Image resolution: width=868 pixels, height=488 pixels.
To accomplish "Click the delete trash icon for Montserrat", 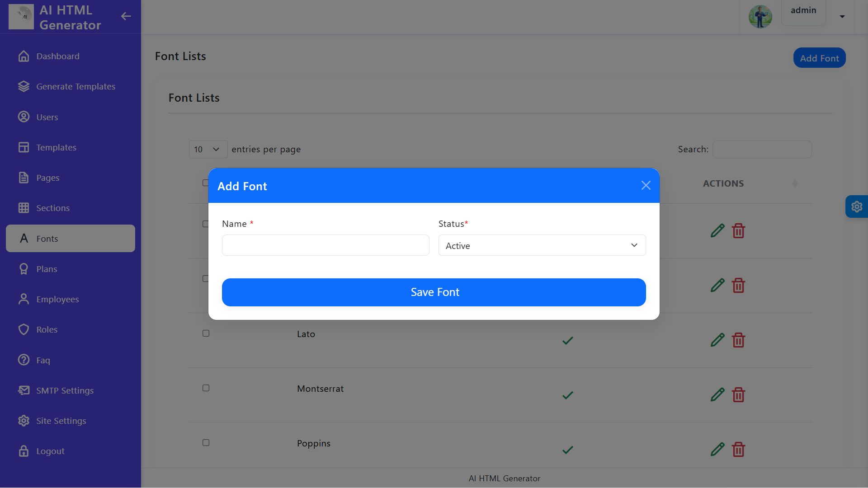I will point(738,395).
